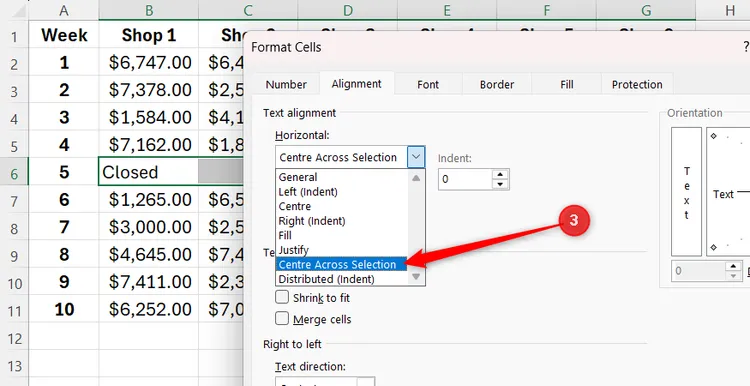750x386 pixels.
Task: Click cell with $3,000.00
Action: (149, 227)
